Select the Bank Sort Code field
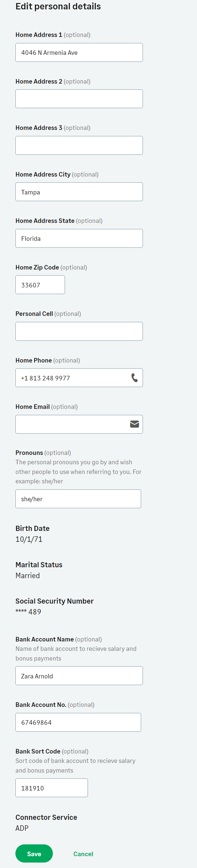This screenshot has width=197, height=868. pos(51,788)
